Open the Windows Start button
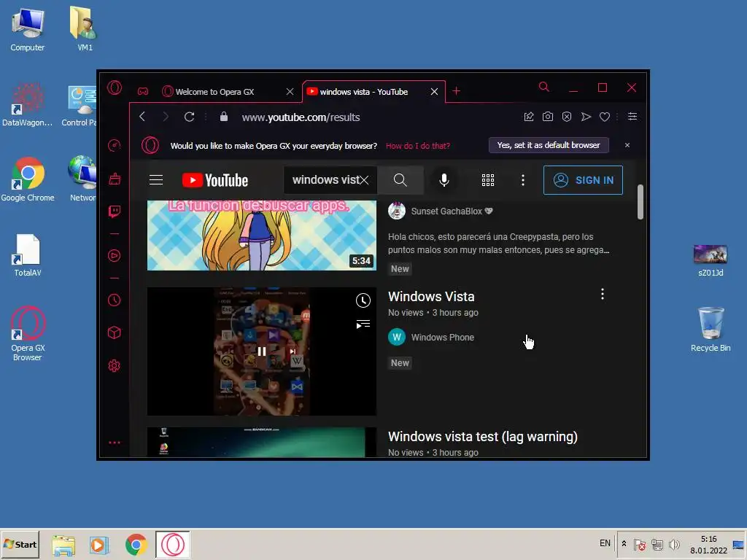Screen dimensions: 747x560 (x=20, y=544)
